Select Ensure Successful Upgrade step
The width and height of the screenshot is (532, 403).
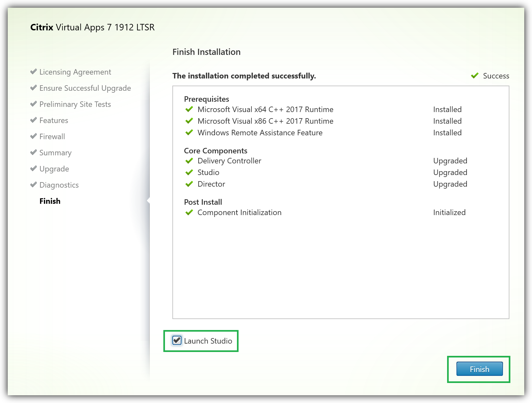85,88
